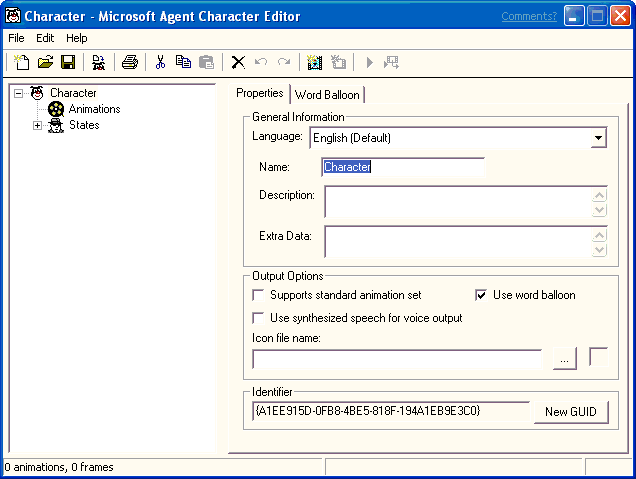636x479 pixels.
Task: Click the Character face tree icon
Action: coord(37,93)
